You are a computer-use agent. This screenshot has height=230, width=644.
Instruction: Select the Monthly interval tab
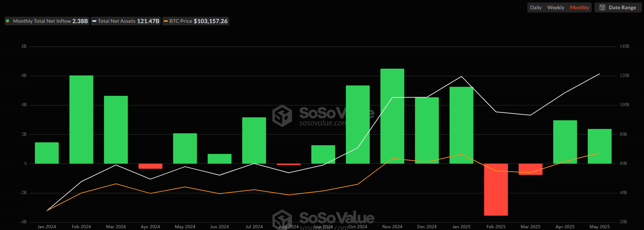(x=579, y=7)
